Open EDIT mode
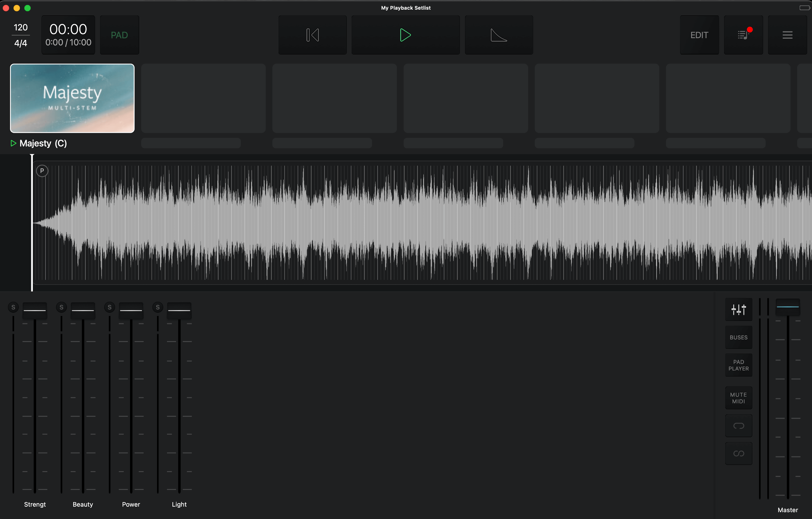This screenshot has height=519, width=812. click(x=699, y=35)
